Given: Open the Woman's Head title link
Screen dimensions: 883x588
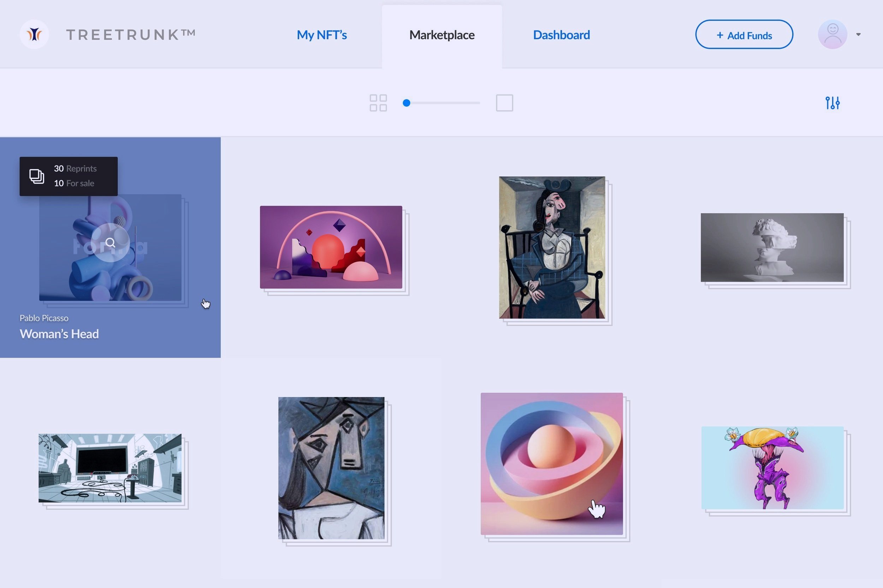Looking at the screenshot, I should (x=59, y=334).
